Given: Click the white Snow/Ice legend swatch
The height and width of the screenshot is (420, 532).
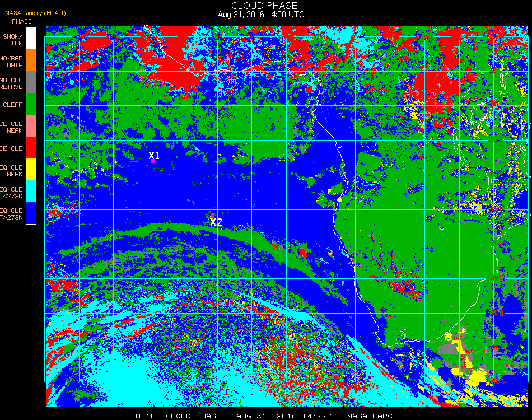Looking at the screenshot, I should coord(31,38).
